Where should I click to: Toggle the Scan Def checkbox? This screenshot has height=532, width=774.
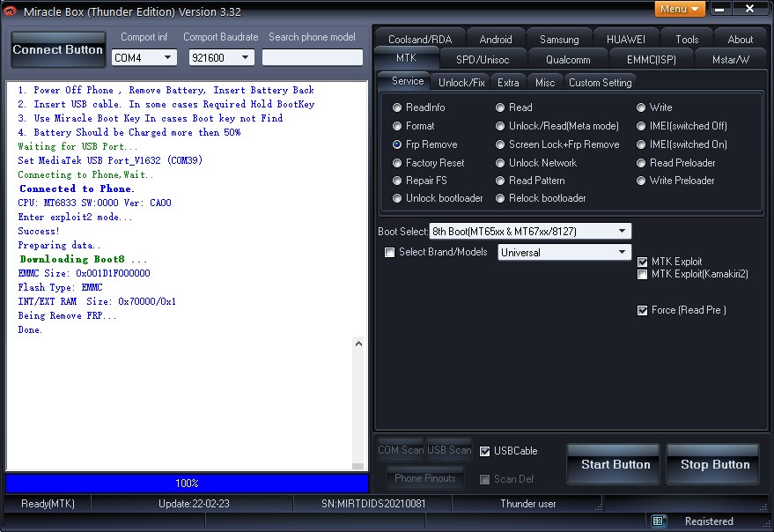pos(484,479)
